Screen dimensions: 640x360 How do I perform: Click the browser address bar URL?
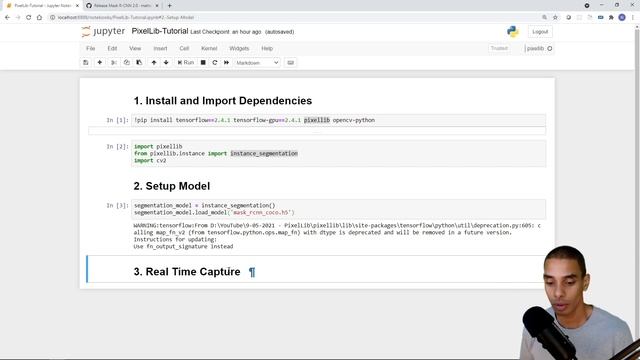point(126,18)
